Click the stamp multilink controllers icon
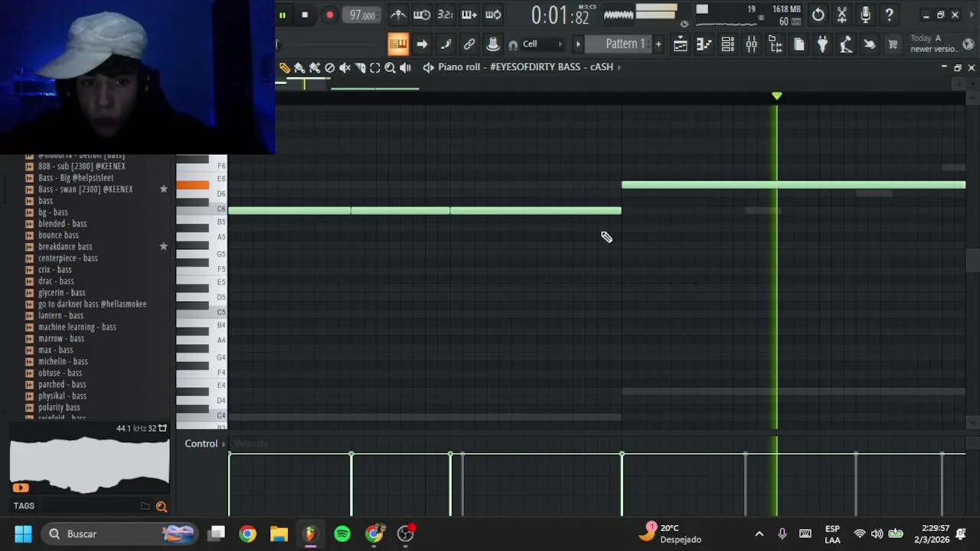The width and height of the screenshot is (980, 551). [x=493, y=44]
